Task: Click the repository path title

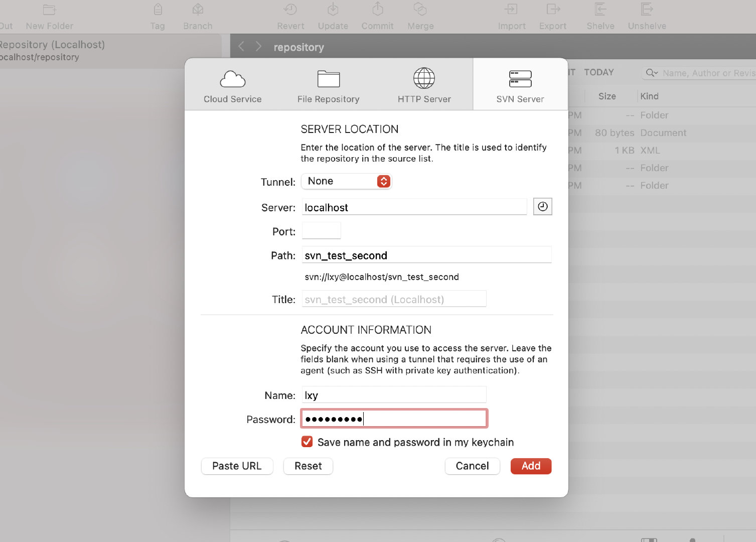Action: (298, 47)
